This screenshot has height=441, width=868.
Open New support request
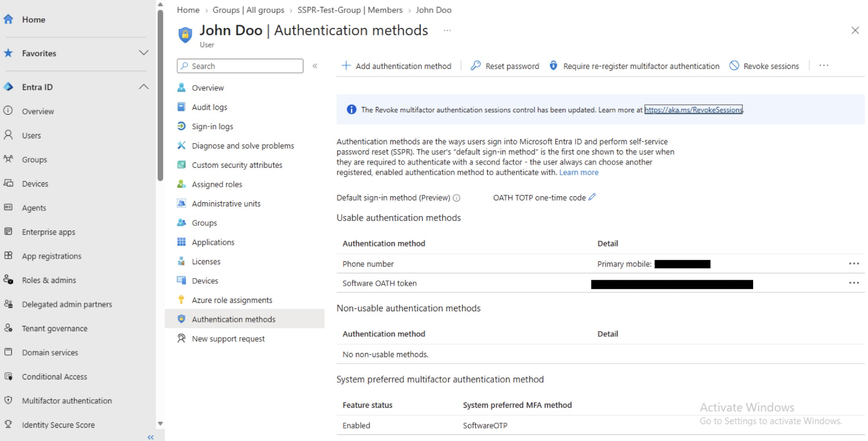(228, 338)
